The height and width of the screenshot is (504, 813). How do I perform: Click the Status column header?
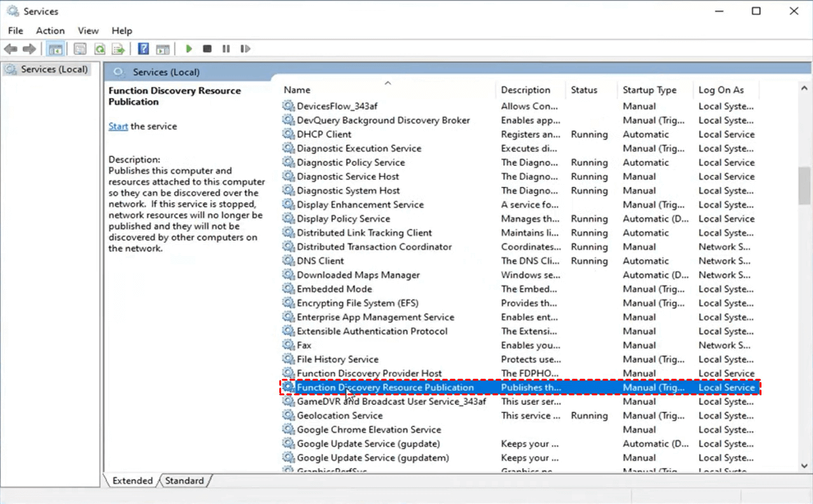[584, 90]
